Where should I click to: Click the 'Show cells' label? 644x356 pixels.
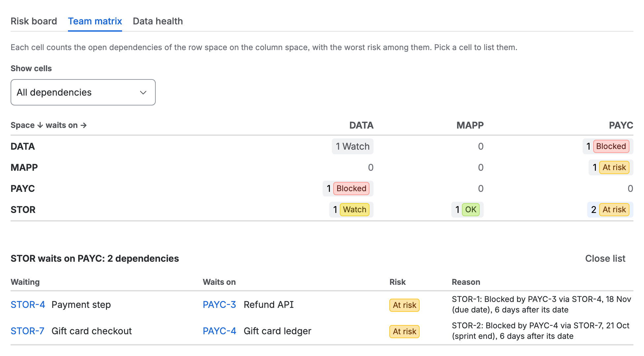[x=31, y=69]
